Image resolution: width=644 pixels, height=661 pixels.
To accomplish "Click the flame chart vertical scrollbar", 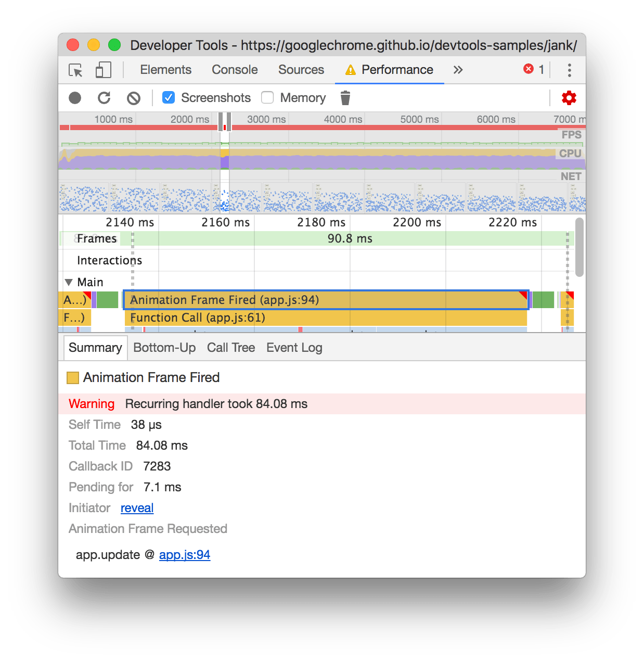I will [579, 247].
